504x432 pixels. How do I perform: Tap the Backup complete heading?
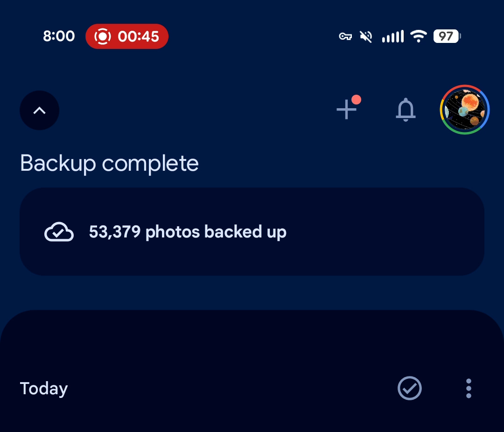pos(110,163)
